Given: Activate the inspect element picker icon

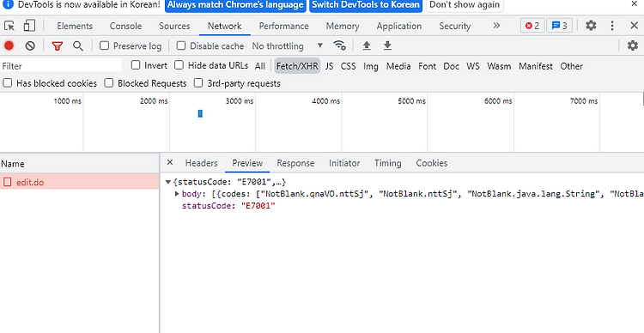Looking at the screenshot, I should [x=9, y=26].
